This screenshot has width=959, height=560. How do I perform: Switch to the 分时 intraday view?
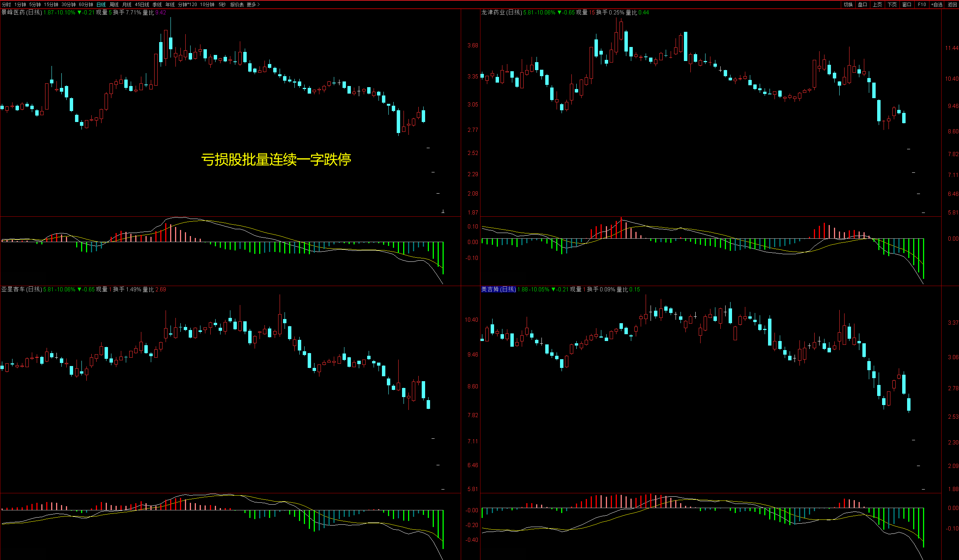coord(6,5)
